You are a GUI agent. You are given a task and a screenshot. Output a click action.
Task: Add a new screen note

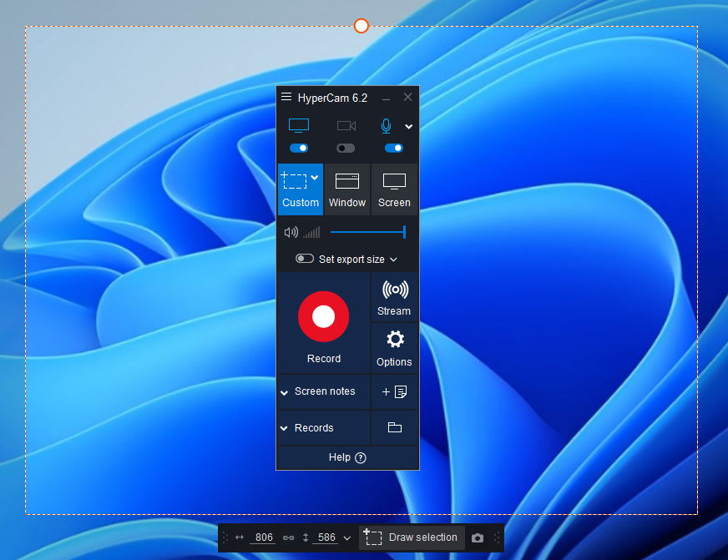(x=394, y=392)
